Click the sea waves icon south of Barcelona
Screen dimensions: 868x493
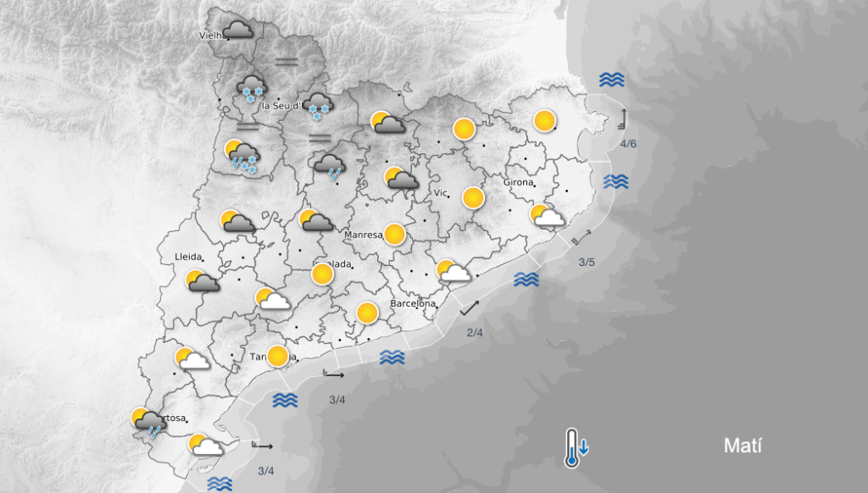[392, 357]
